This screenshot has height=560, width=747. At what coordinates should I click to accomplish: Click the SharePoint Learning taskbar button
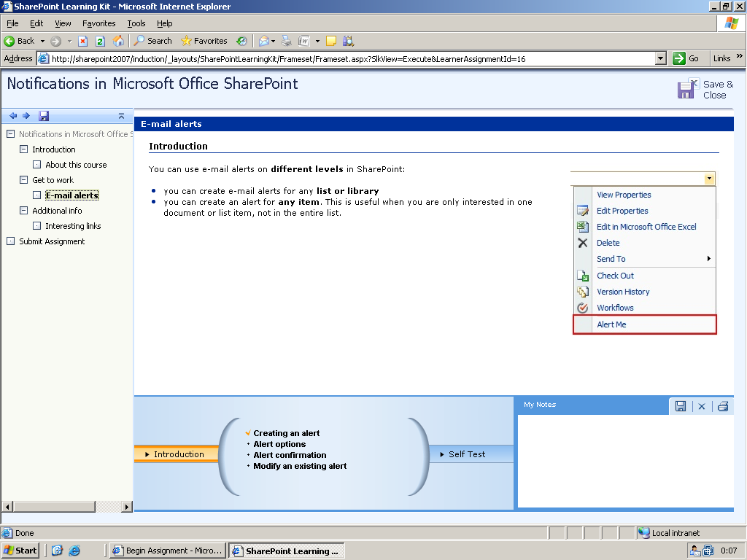286,551
